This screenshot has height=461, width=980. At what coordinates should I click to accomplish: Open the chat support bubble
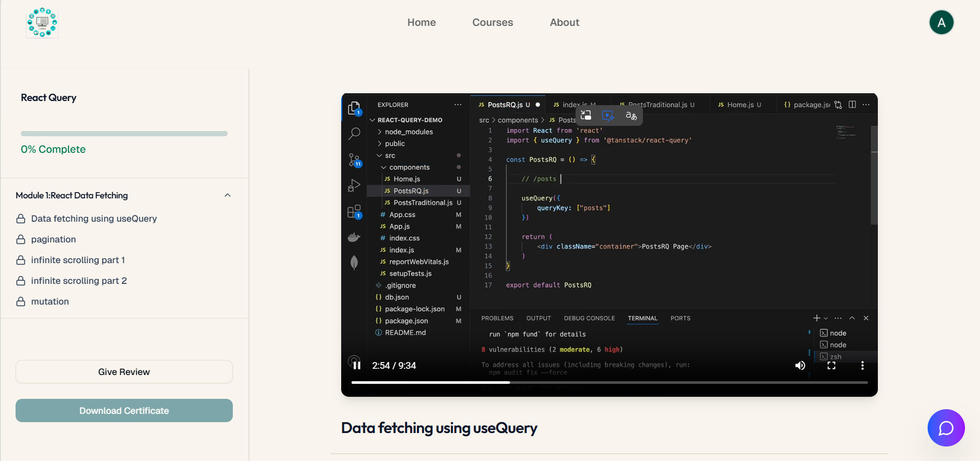click(946, 428)
